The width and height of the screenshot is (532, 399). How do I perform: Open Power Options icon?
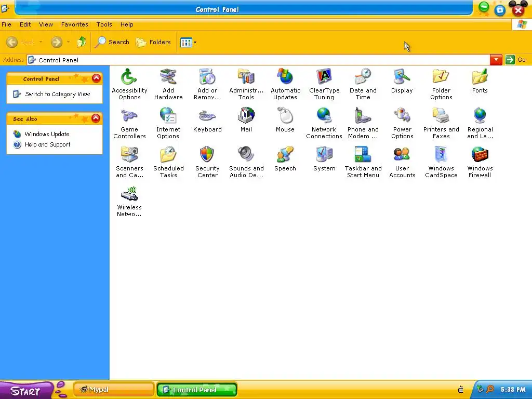[x=402, y=123]
